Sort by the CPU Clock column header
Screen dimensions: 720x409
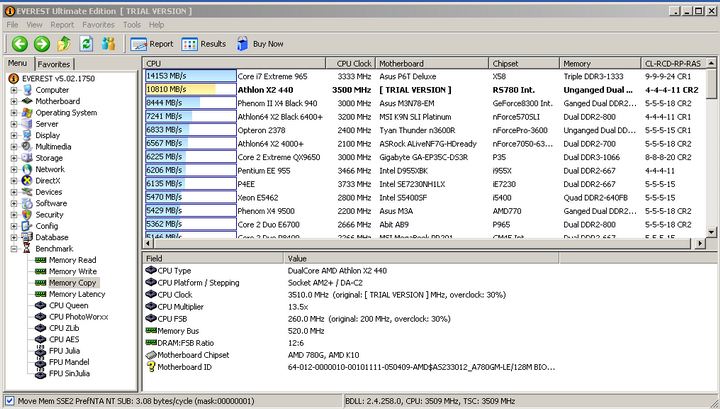pyautogui.click(x=351, y=63)
